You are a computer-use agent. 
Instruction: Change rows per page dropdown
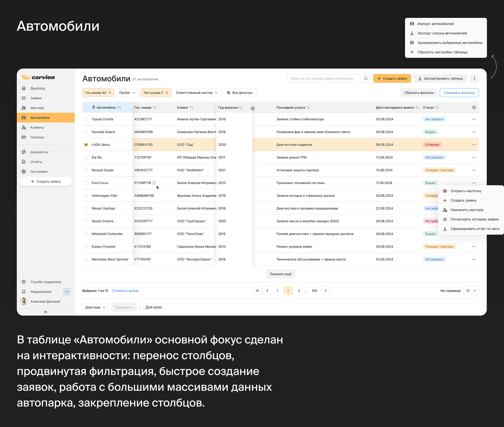tap(471, 291)
